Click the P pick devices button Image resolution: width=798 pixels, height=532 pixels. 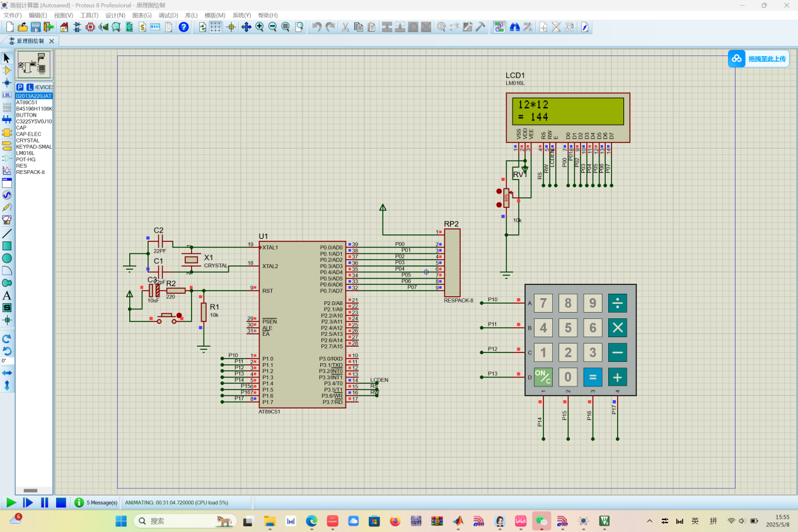(20, 87)
